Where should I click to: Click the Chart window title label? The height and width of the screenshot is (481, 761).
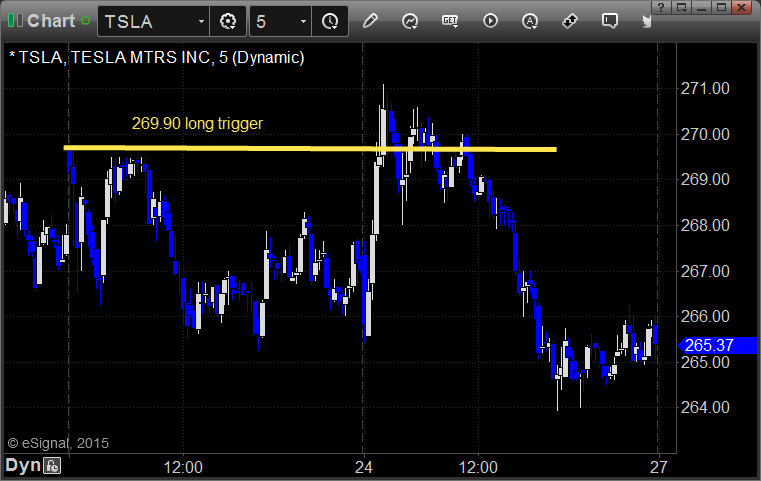(51, 21)
